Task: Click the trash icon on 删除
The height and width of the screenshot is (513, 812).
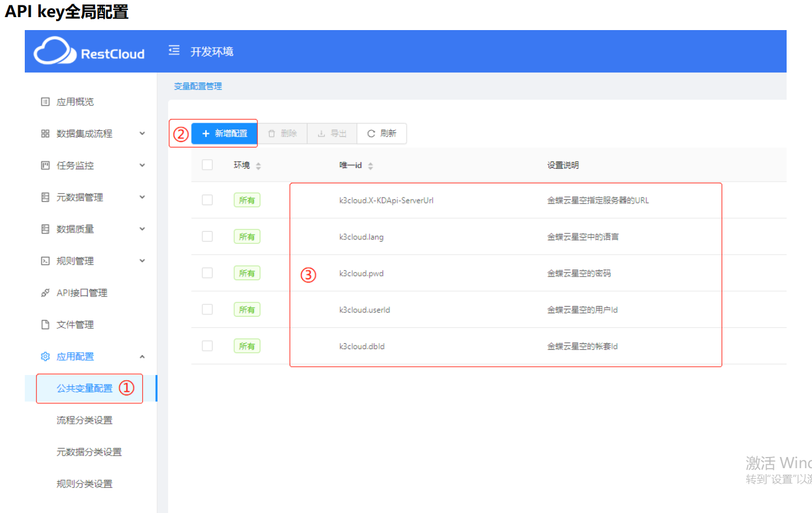Action: point(271,134)
